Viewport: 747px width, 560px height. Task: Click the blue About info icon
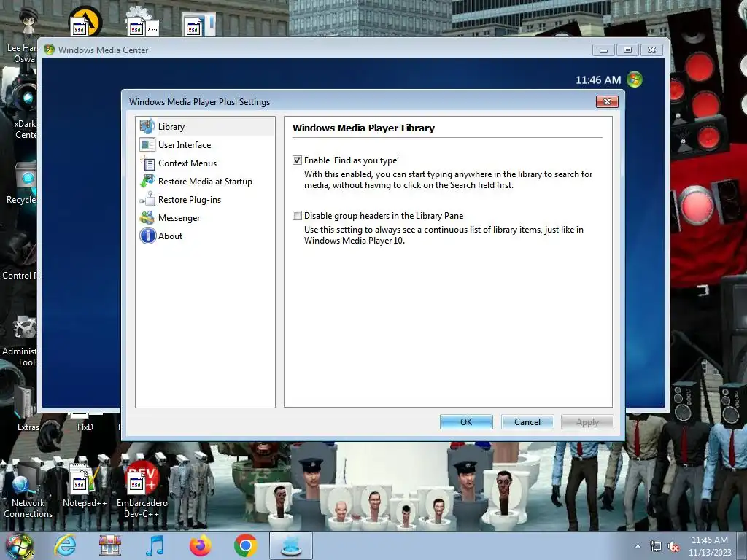click(x=147, y=236)
